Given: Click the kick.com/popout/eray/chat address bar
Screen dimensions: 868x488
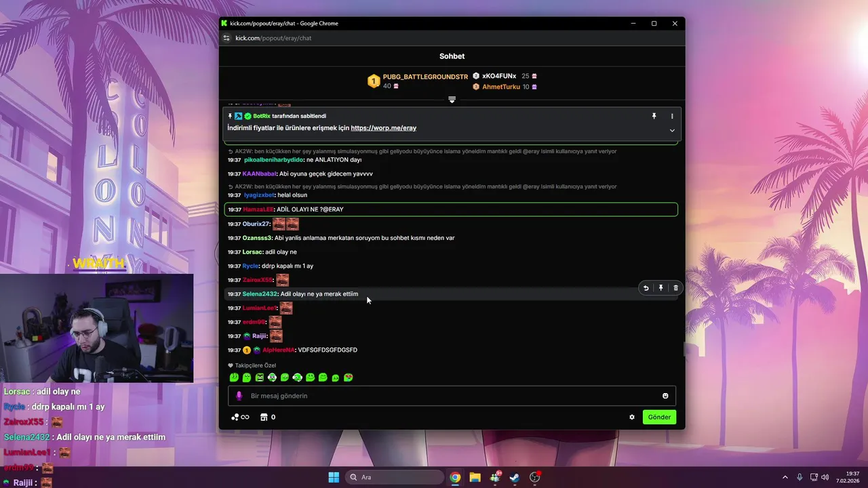Looking at the screenshot, I should [273, 38].
